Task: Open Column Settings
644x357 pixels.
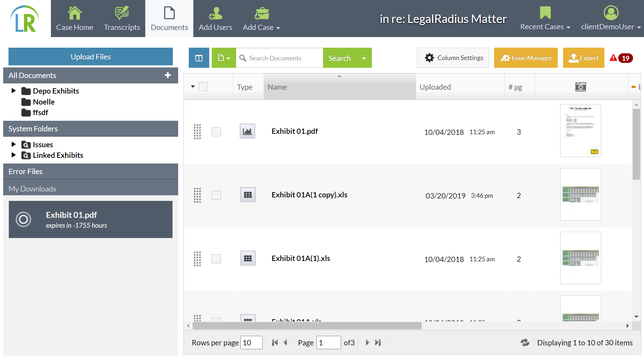Action: (x=453, y=58)
